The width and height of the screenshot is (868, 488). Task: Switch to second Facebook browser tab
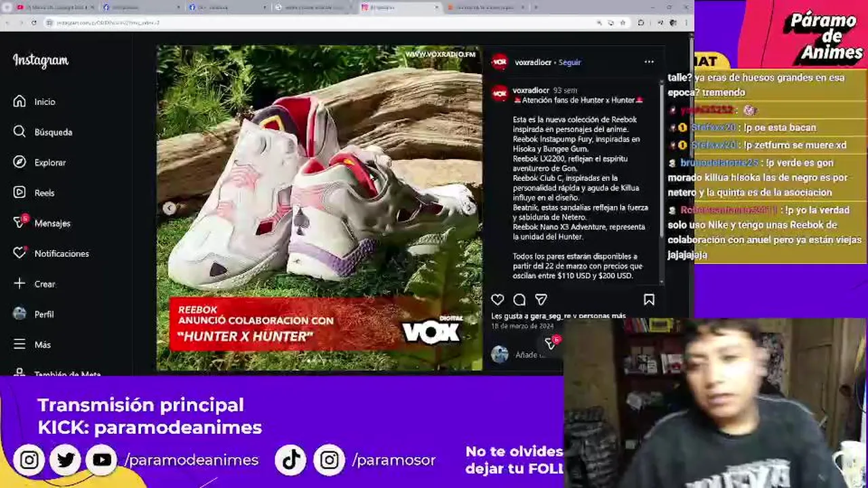click(227, 7)
